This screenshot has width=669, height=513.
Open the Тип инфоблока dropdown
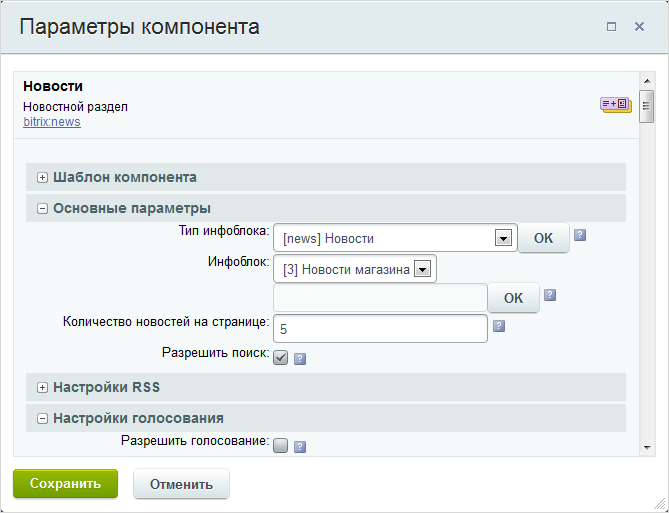click(x=503, y=238)
